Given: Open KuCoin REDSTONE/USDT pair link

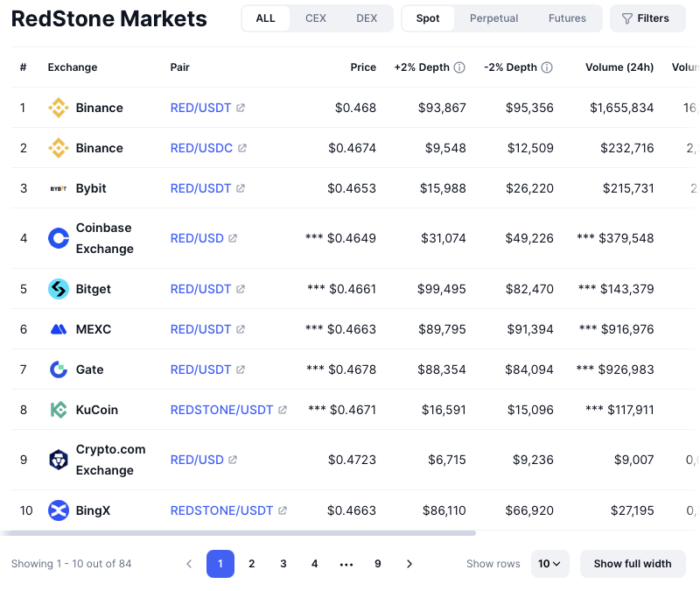Looking at the screenshot, I should (x=222, y=410).
